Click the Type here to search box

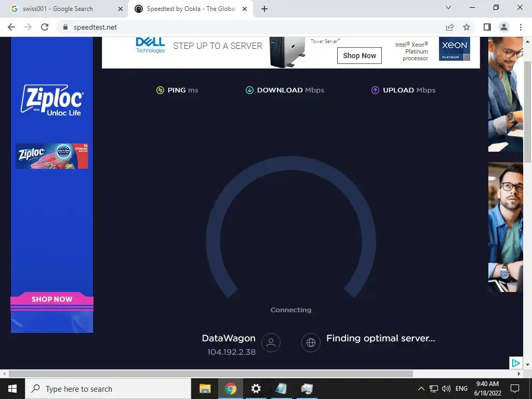[108, 389]
